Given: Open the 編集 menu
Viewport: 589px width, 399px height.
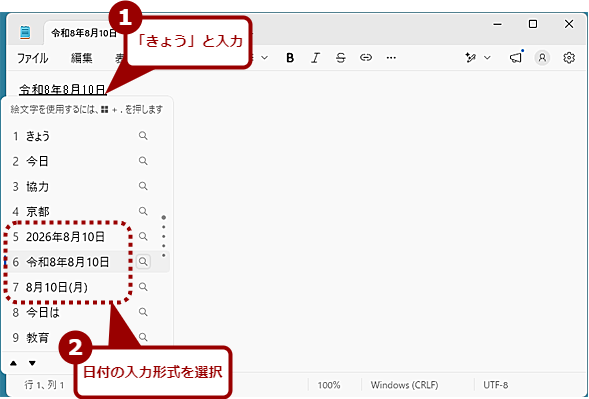Looking at the screenshot, I should tap(82, 58).
